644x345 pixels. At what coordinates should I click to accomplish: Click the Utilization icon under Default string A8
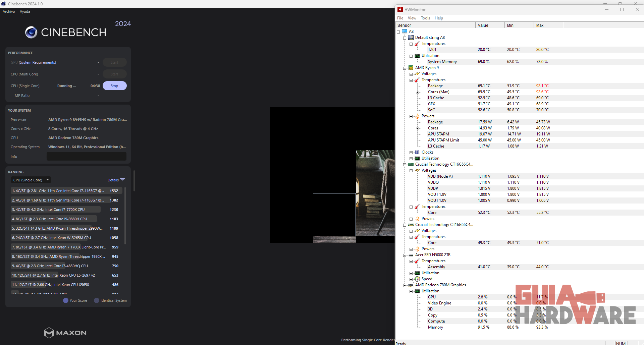[417, 56]
